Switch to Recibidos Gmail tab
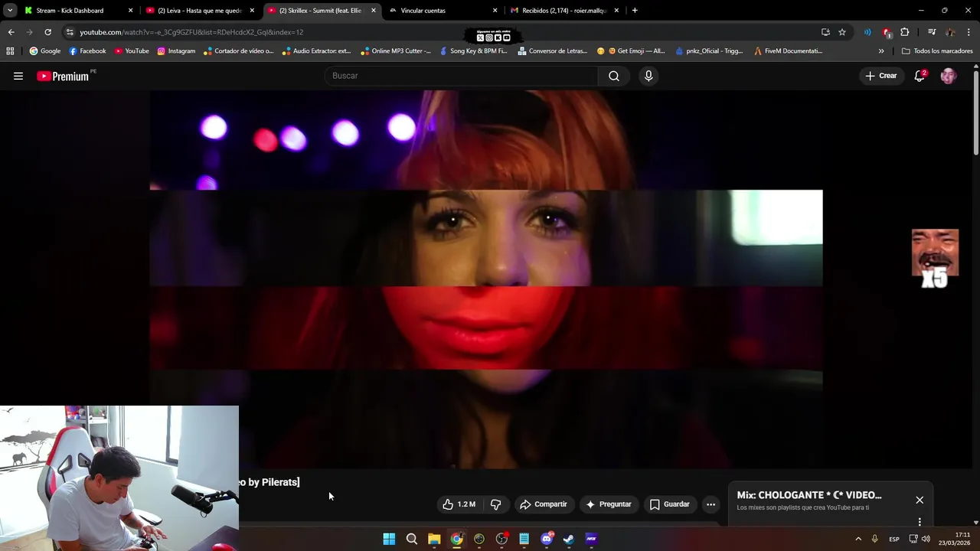 coord(564,11)
